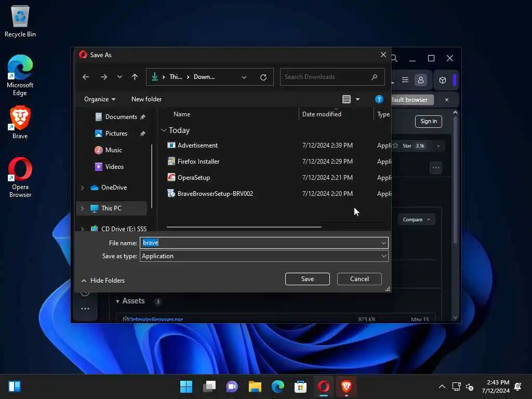The height and width of the screenshot is (399, 532).
Task: Expand the This PC tree node
Action: coord(82,208)
